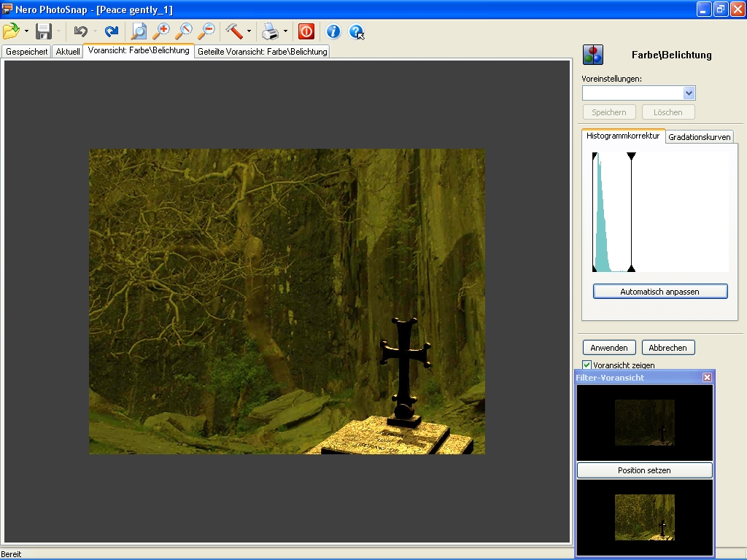Click the printer icon
This screenshot has width=747, height=560.
pyautogui.click(x=270, y=31)
